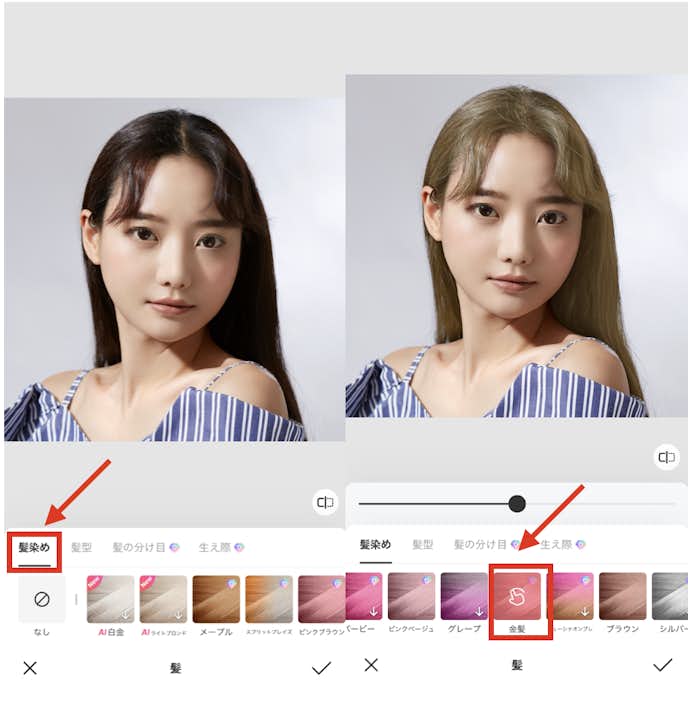Pick the メープル hair color swatch
The height and width of the screenshot is (710, 688).
point(216,600)
